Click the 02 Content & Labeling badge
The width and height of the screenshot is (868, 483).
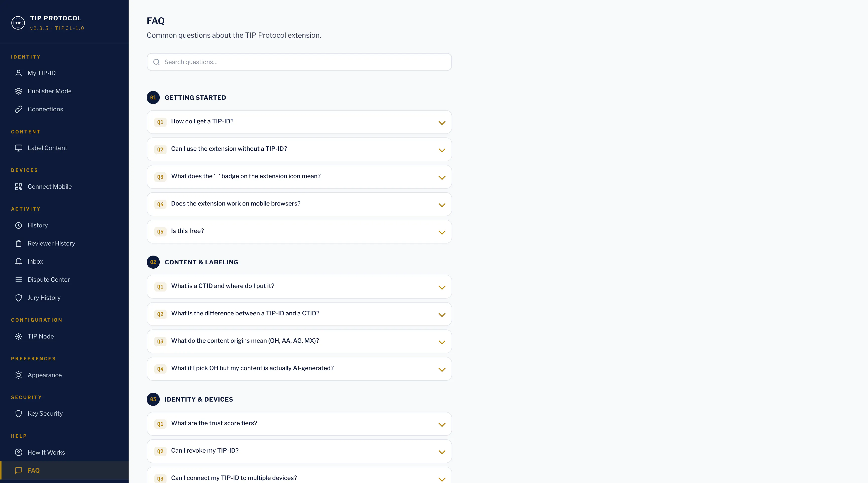click(153, 262)
